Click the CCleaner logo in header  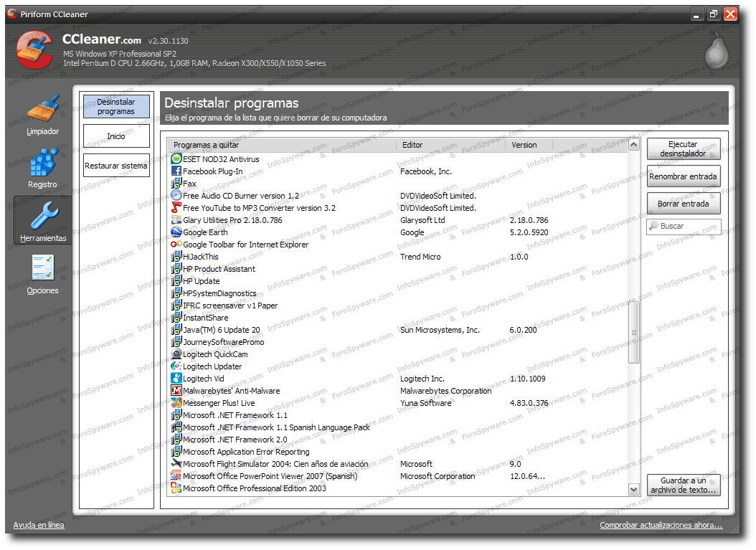(34, 49)
